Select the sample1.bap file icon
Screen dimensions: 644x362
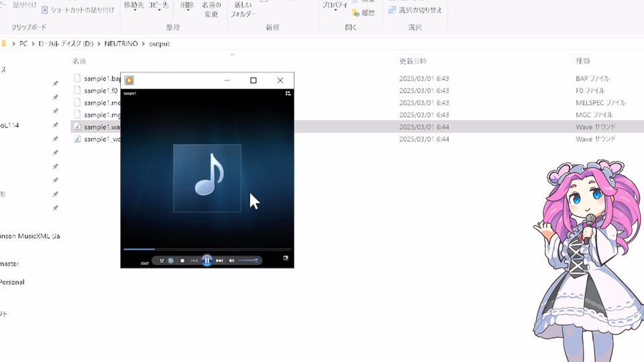77,78
